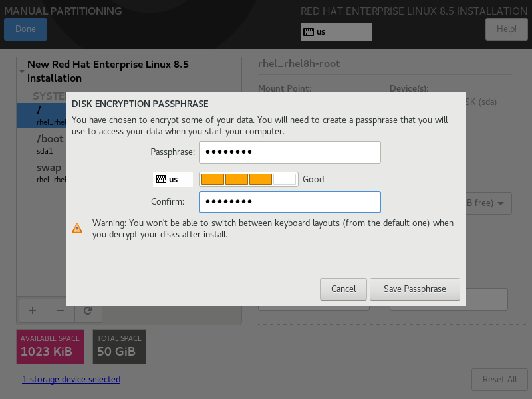Open the 1 storage device selected link
The width and height of the screenshot is (532, 399).
click(x=71, y=379)
